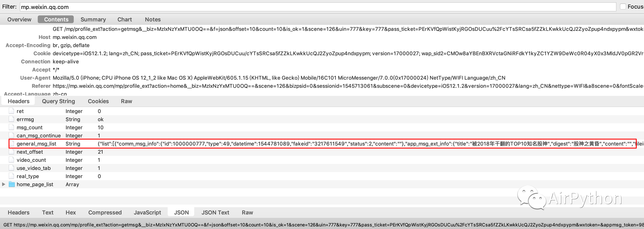Click the GET /mp/profile_ext request line
This screenshot has height=229, width=644.
(x=348, y=29)
